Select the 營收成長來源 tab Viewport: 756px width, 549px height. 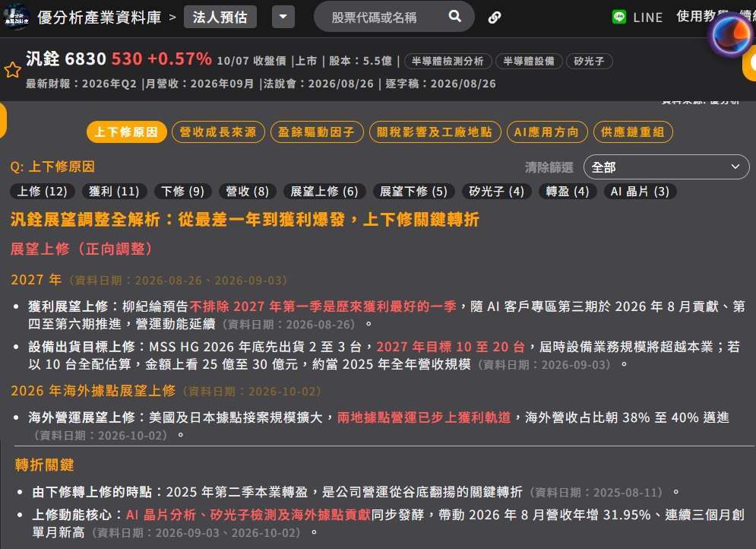coord(218,132)
